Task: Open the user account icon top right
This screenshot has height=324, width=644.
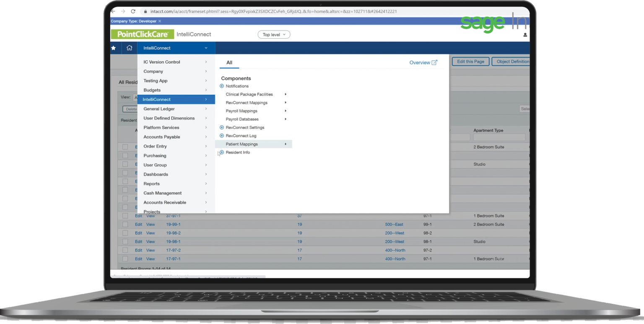Action: (525, 35)
